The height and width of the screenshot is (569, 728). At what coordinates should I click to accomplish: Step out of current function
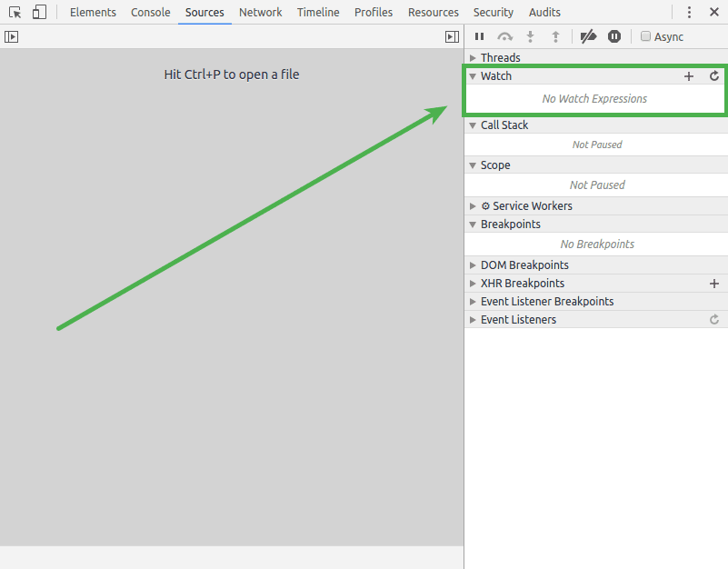pos(555,36)
